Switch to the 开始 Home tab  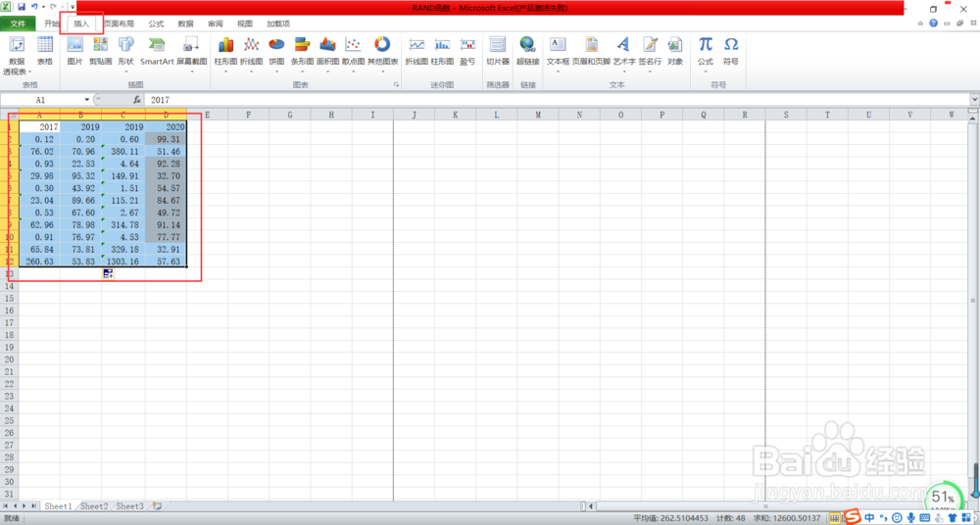[51, 24]
